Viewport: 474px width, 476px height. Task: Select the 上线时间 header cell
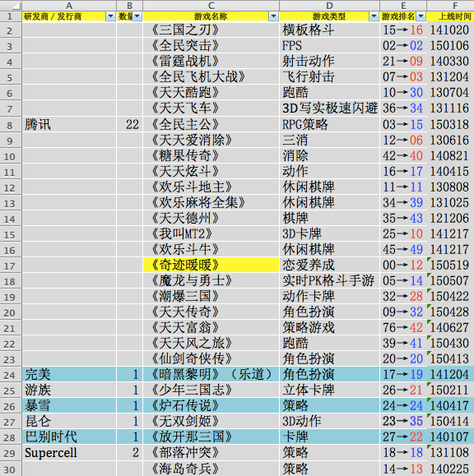click(x=450, y=16)
